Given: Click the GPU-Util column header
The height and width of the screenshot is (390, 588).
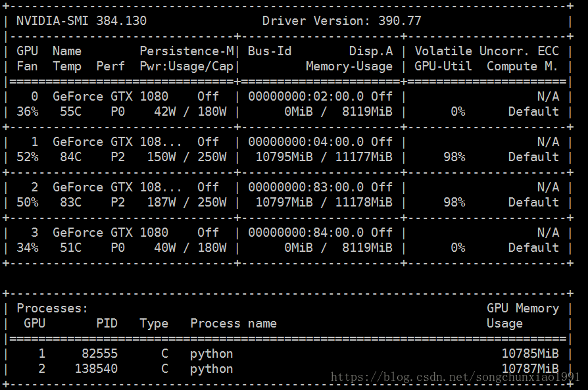Looking at the screenshot, I should click(443, 66).
